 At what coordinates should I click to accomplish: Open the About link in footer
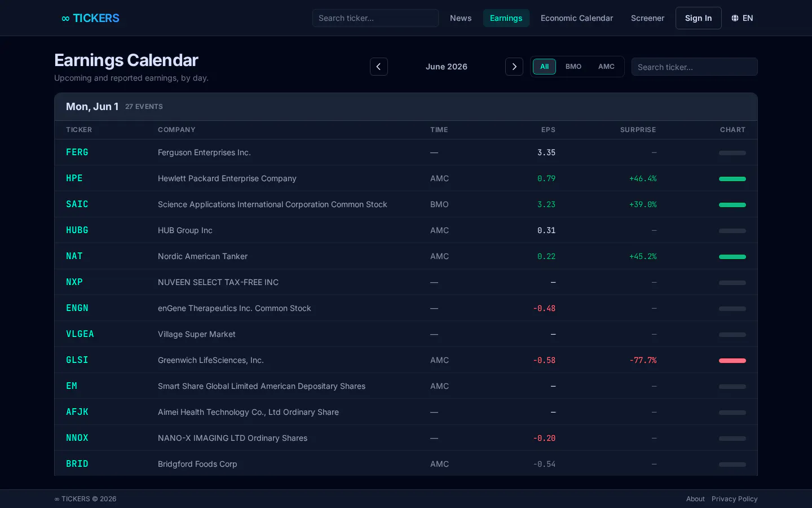click(695, 499)
